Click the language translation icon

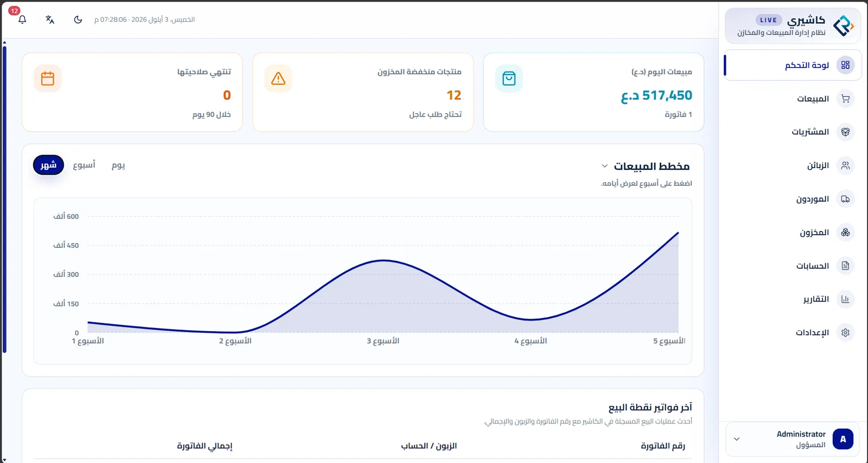pyautogui.click(x=50, y=20)
